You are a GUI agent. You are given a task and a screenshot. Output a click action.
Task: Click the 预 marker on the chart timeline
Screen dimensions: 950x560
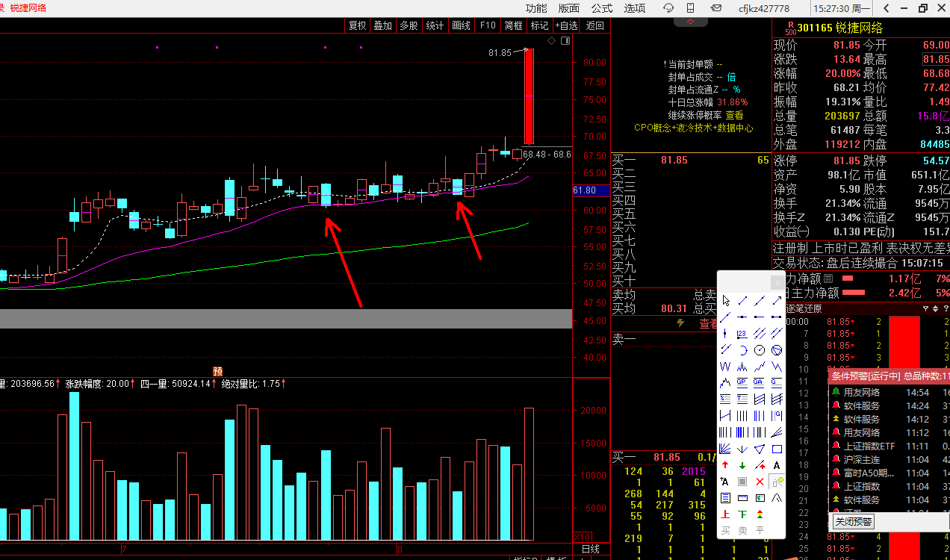point(218,371)
